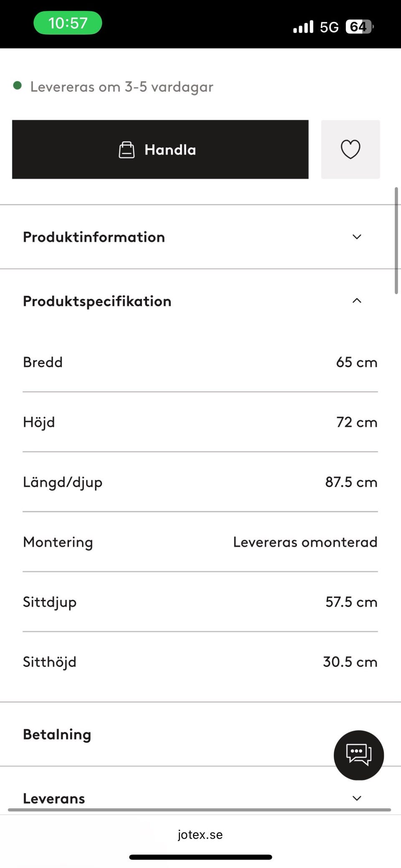The height and width of the screenshot is (868, 401).
Task: Tap the Levereras om 3-5 vardagar text
Action: click(122, 87)
